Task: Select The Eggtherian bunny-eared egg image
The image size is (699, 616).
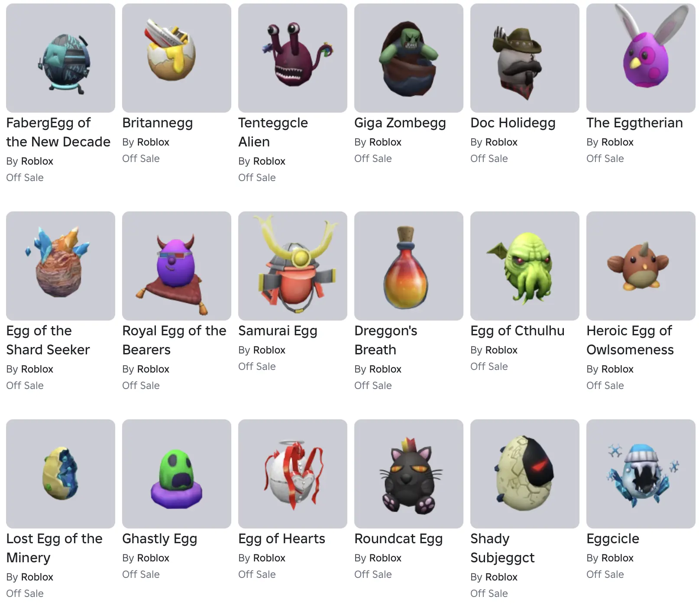Action: 641,58
